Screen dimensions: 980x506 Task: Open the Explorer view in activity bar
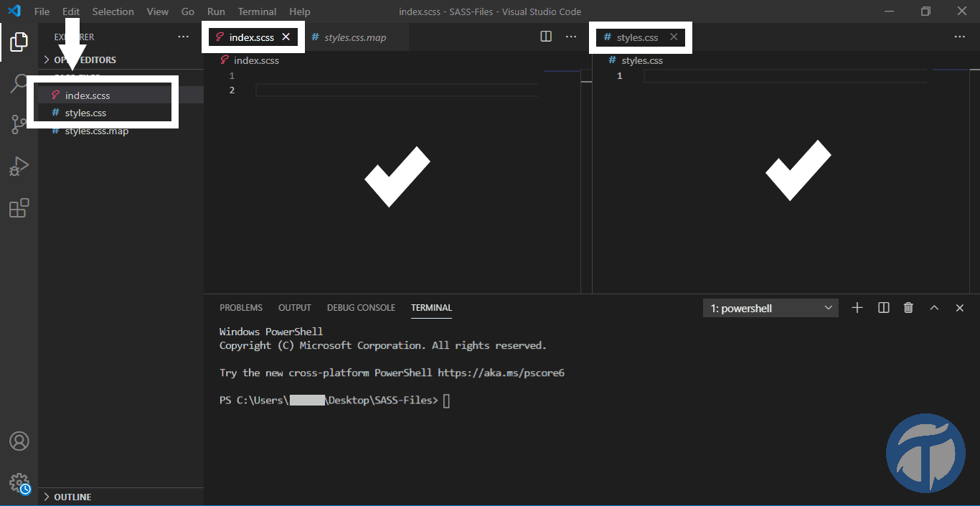click(x=19, y=42)
